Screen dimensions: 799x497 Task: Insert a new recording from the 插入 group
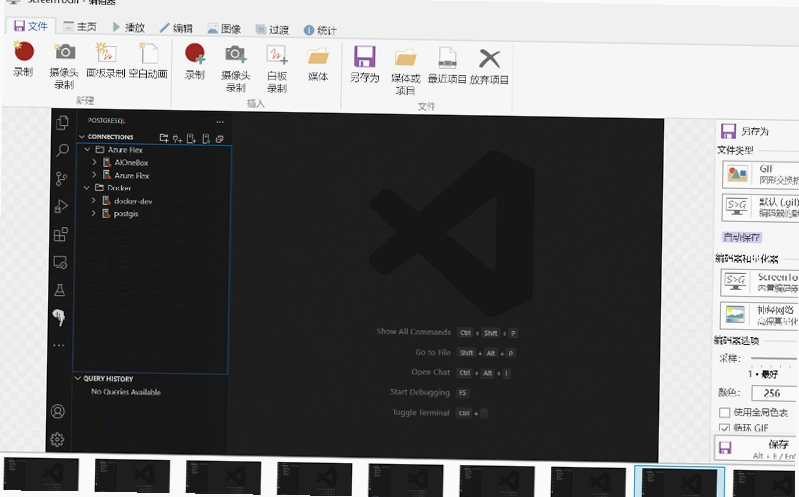[x=195, y=62]
